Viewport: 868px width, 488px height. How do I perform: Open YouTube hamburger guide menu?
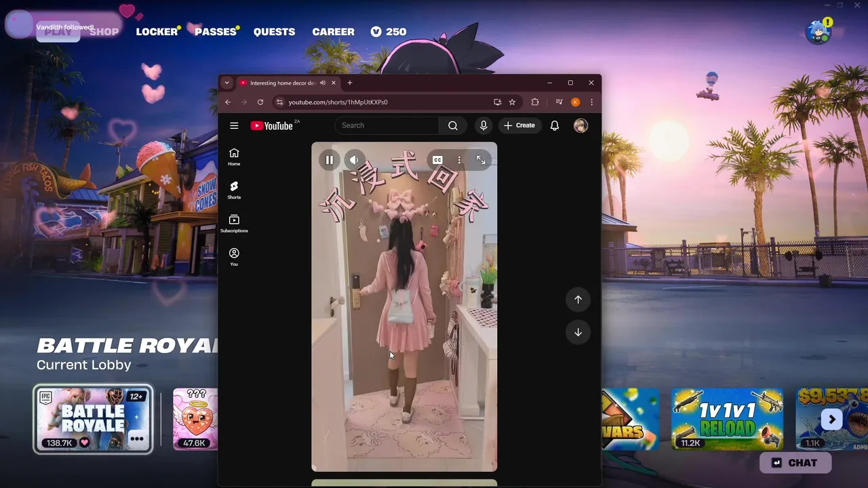(x=234, y=125)
